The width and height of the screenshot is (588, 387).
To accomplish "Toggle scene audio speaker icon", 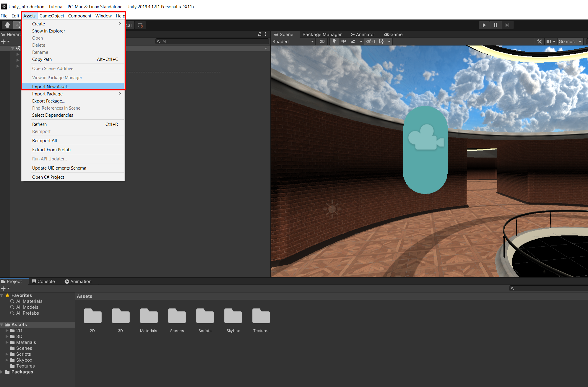I will point(344,42).
